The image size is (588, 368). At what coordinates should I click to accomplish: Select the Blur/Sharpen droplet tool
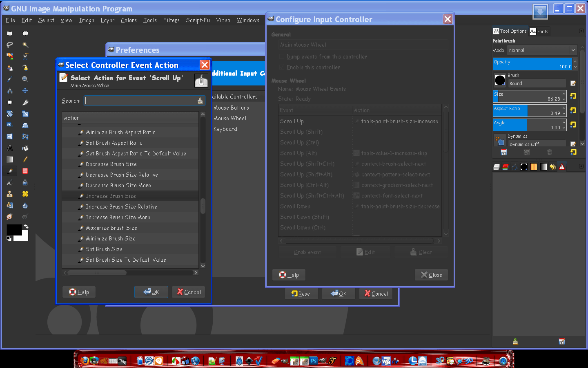25,205
